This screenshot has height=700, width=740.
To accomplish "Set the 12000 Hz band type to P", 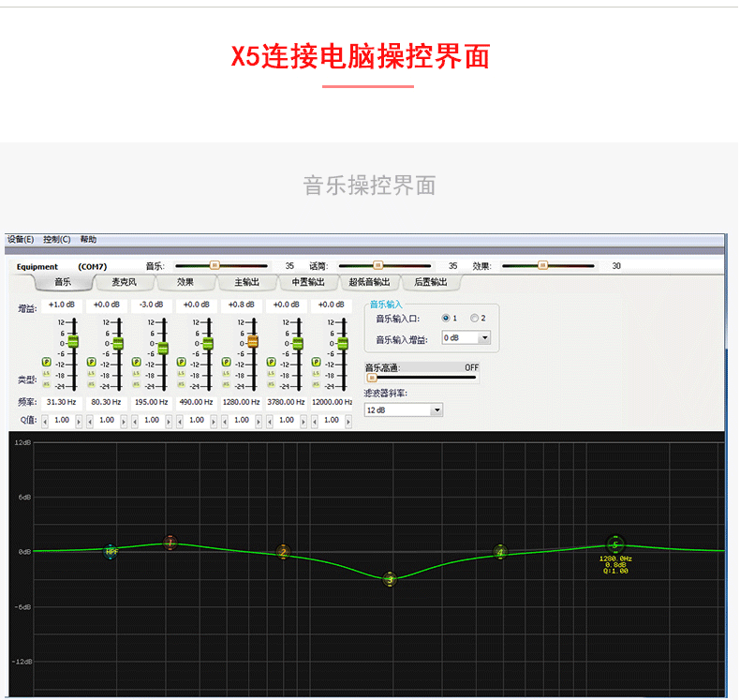I will pos(317,362).
